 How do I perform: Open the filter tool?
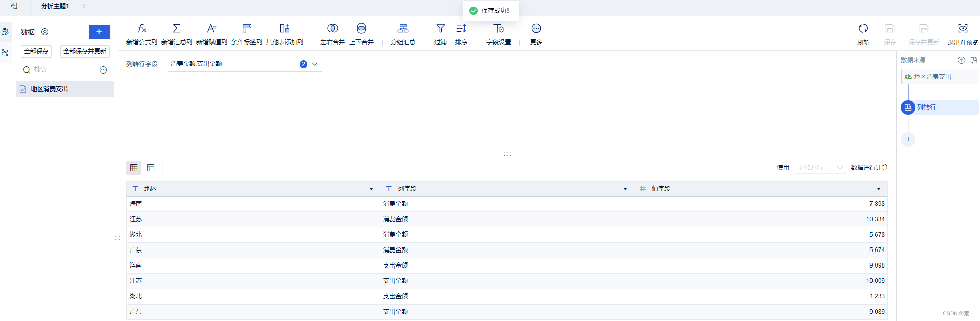coord(441,34)
